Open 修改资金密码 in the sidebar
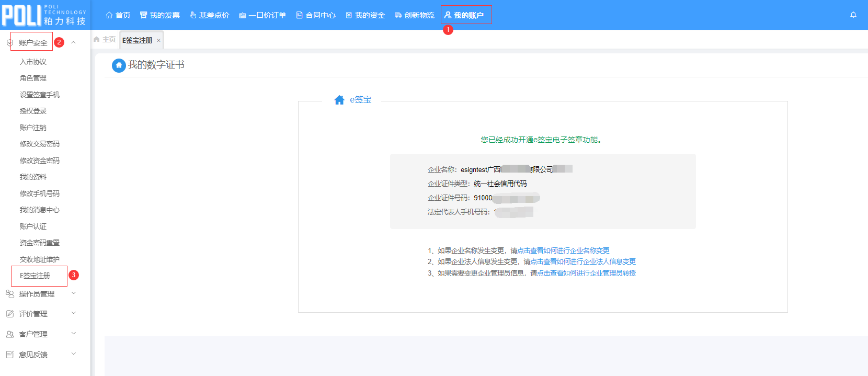This screenshot has width=868, height=376. 40,161
